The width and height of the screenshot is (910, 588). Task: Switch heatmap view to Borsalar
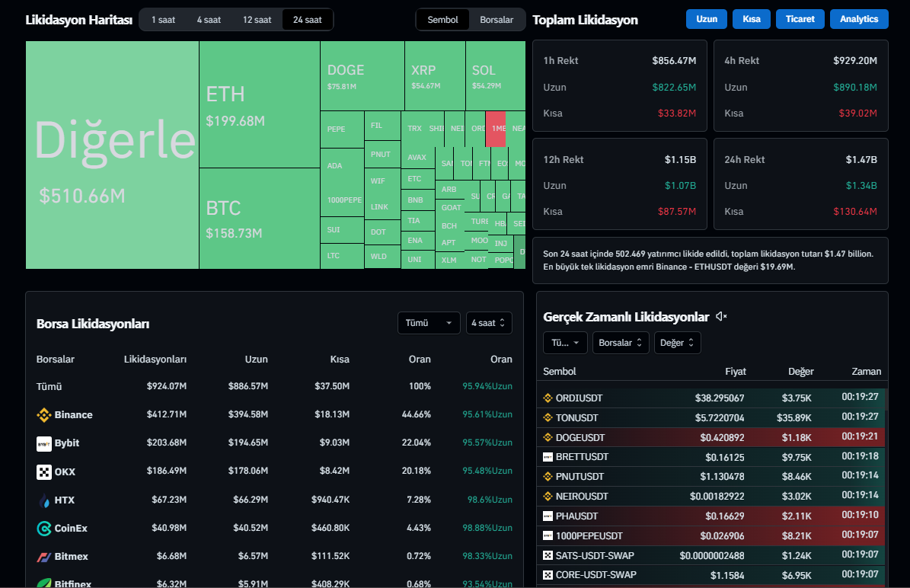tap(497, 20)
